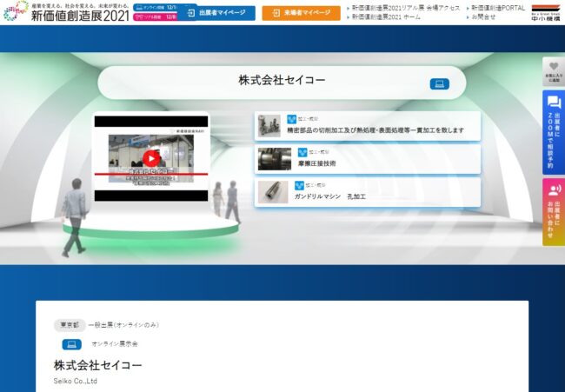Open 来場者マイページ orange button

(x=300, y=13)
